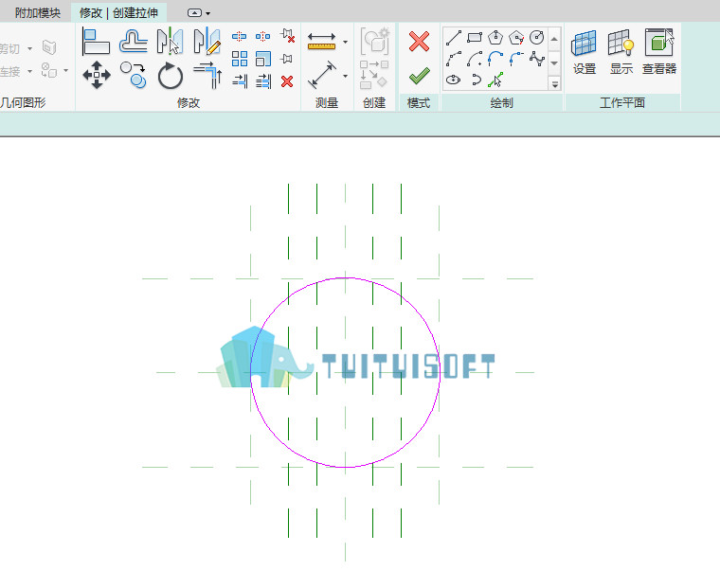
Task: Open ribbon display options dropdown arrow
Action: tap(208, 13)
